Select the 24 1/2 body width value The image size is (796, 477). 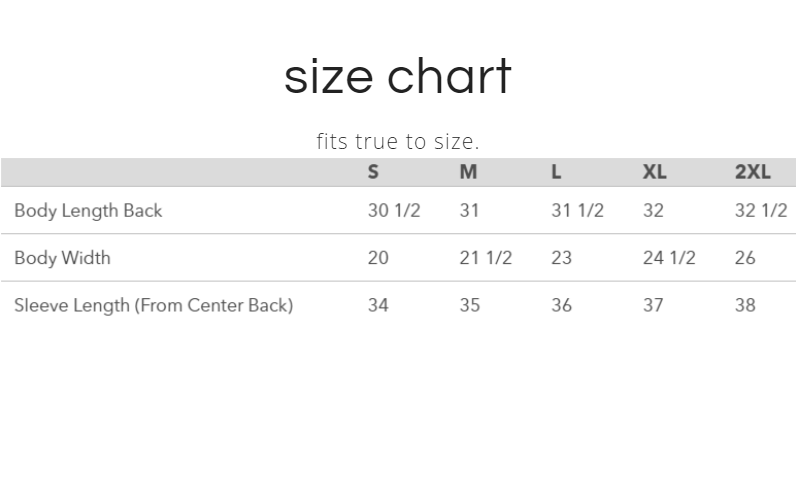pos(668,258)
